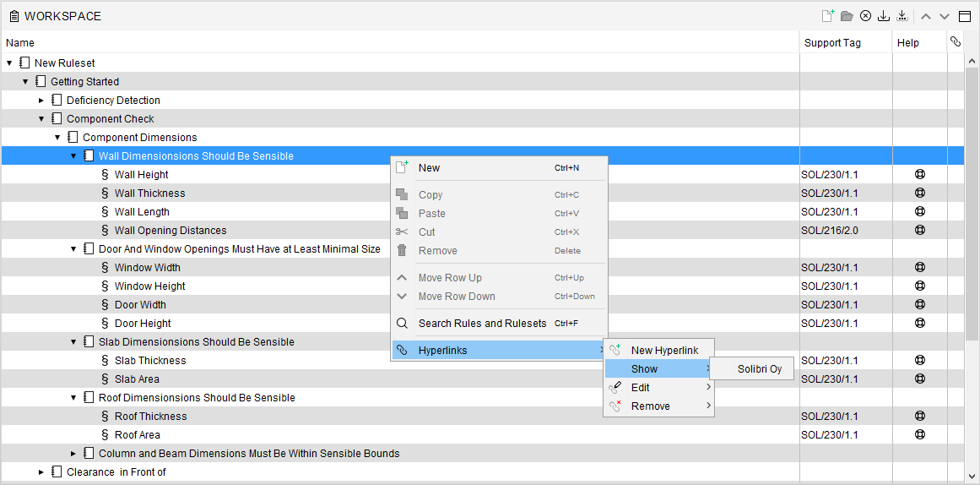
Task: Open the Remove hyperlink submenu
Action: [658, 406]
